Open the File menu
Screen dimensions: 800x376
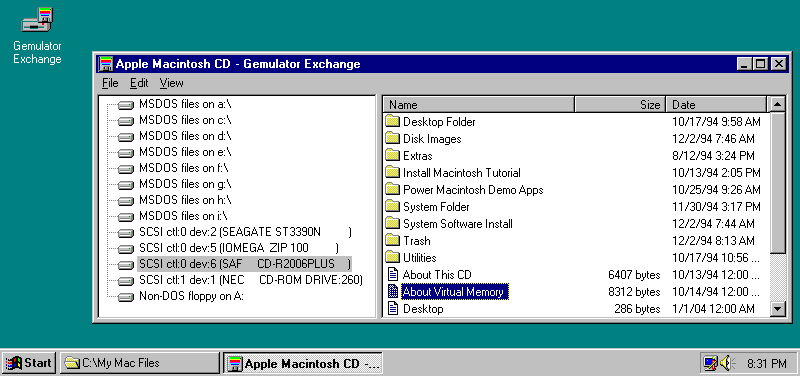(x=110, y=83)
